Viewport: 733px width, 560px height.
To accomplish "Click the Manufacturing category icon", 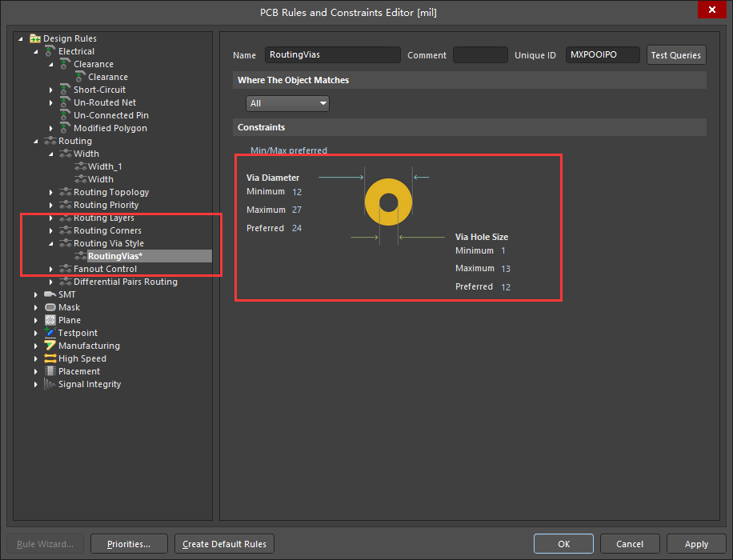I will tap(50, 346).
